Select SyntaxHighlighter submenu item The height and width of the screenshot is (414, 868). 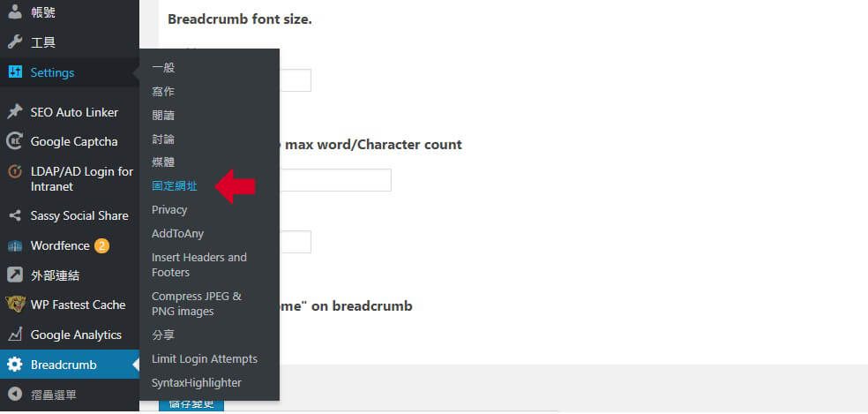pyautogui.click(x=197, y=382)
